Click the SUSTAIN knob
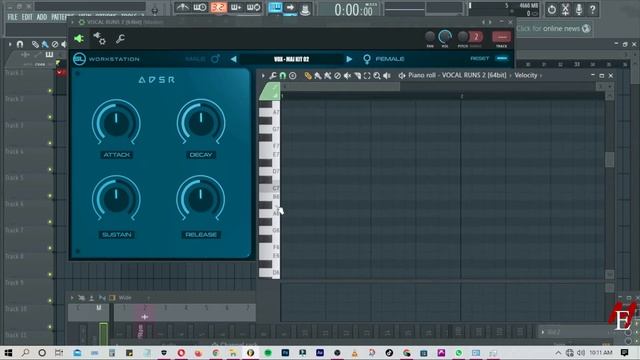 pyautogui.click(x=116, y=199)
